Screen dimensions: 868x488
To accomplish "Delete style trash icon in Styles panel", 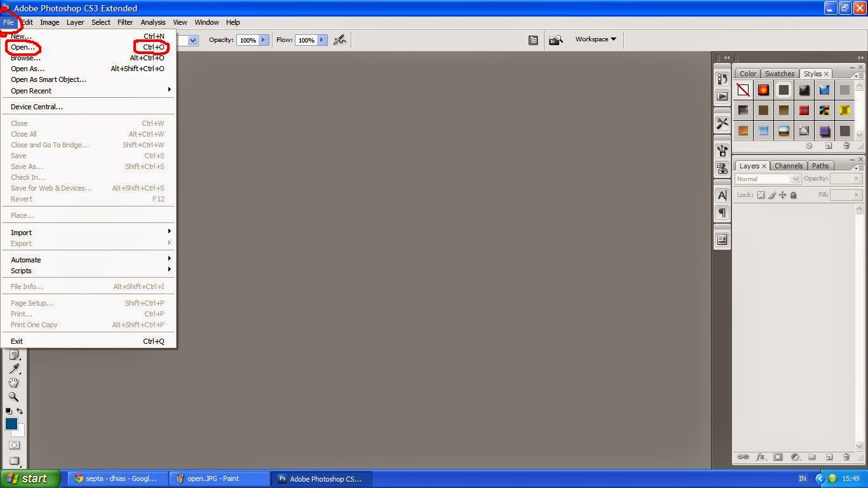I will click(x=846, y=146).
